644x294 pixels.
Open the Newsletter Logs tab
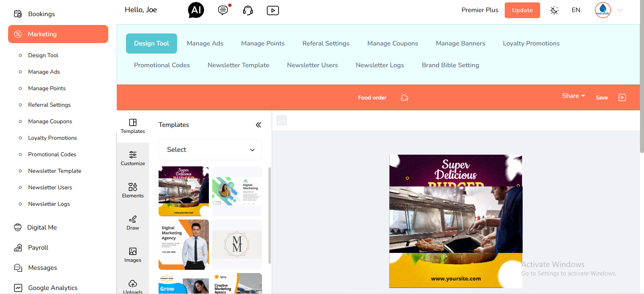click(x=380, y=65)
